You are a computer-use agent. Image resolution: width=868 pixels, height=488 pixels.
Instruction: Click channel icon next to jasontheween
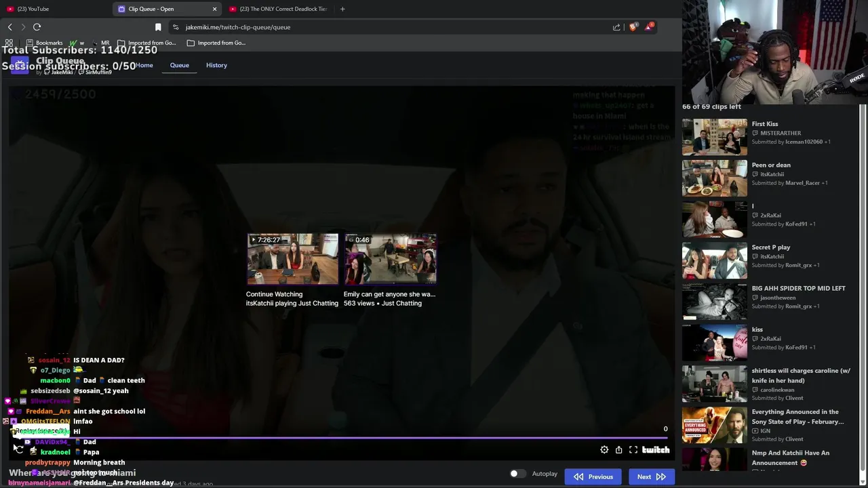(x=755, y=298)
